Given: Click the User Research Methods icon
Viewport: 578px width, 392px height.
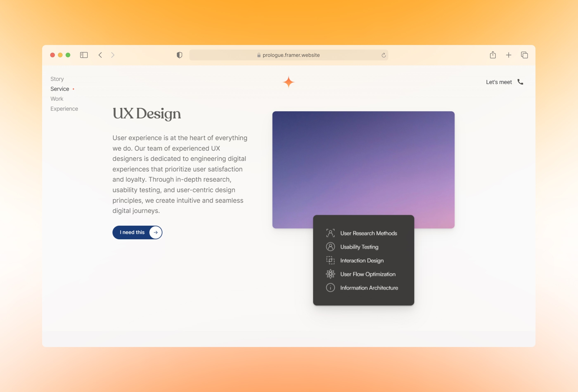Looking at the screenshot, I should [x=330, y=233].
